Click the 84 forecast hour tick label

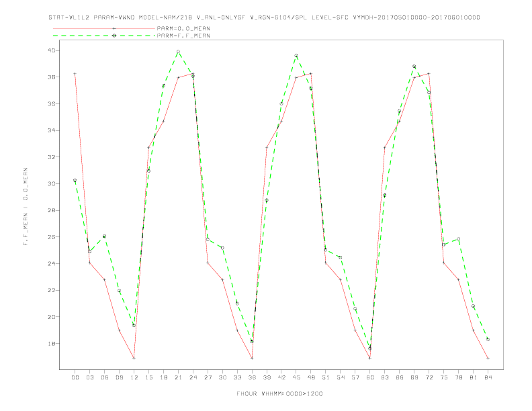click(x=488, y=377)
